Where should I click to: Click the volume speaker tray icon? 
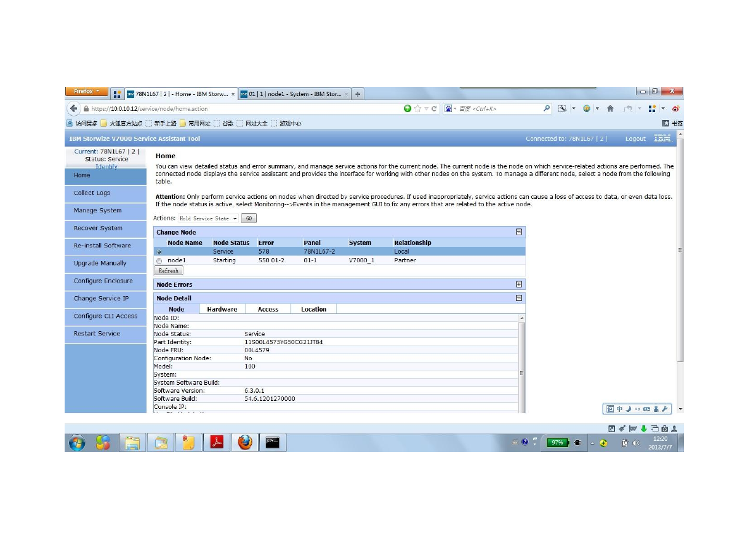click(636, 443)
